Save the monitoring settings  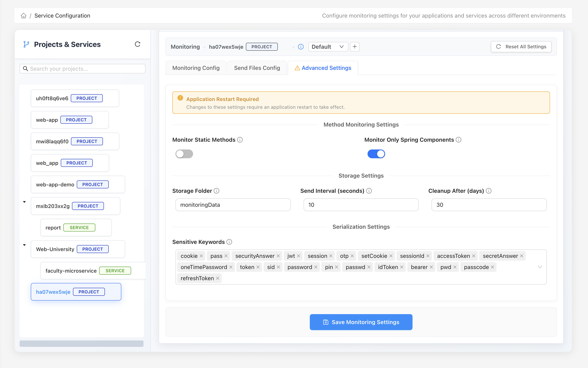[361, 322]
